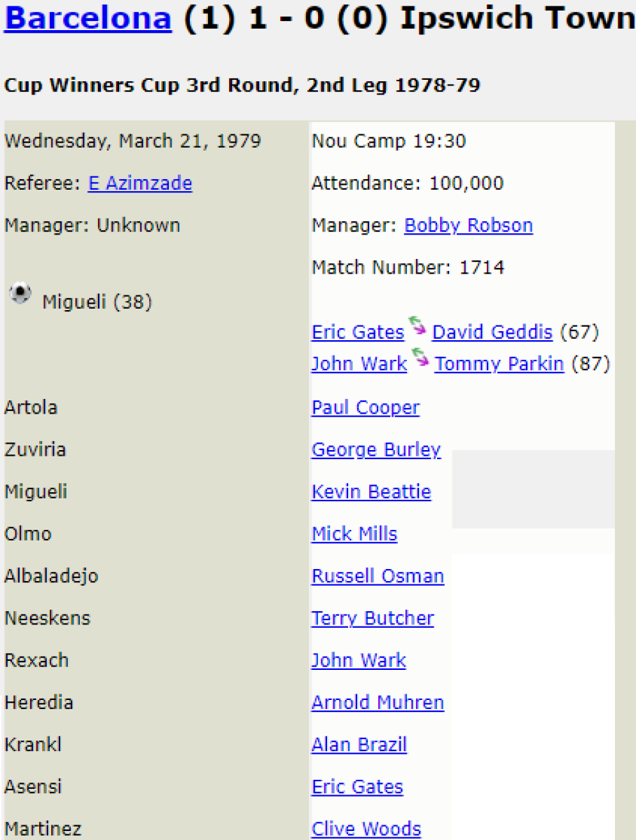Open George Burley's player page
Viewport: 636px width, 840px height.
coord(376,449)
